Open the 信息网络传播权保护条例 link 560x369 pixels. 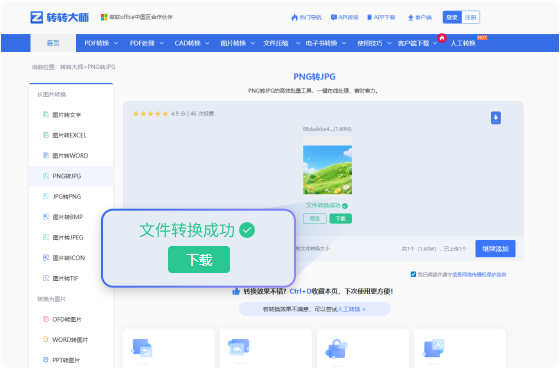(479, 275)
